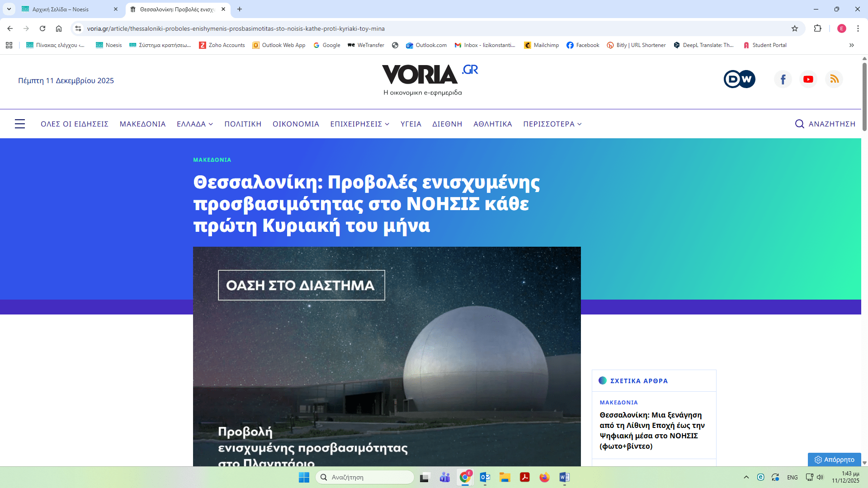Open Chrome extensions puzzle icon
868x488 pixels.
tap(817, 28)
